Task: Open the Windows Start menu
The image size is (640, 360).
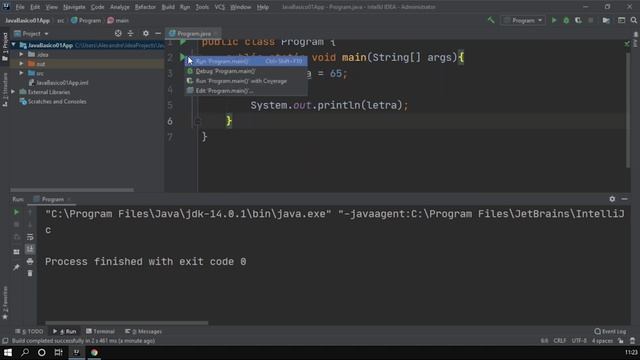Action: tap(8, 353)
